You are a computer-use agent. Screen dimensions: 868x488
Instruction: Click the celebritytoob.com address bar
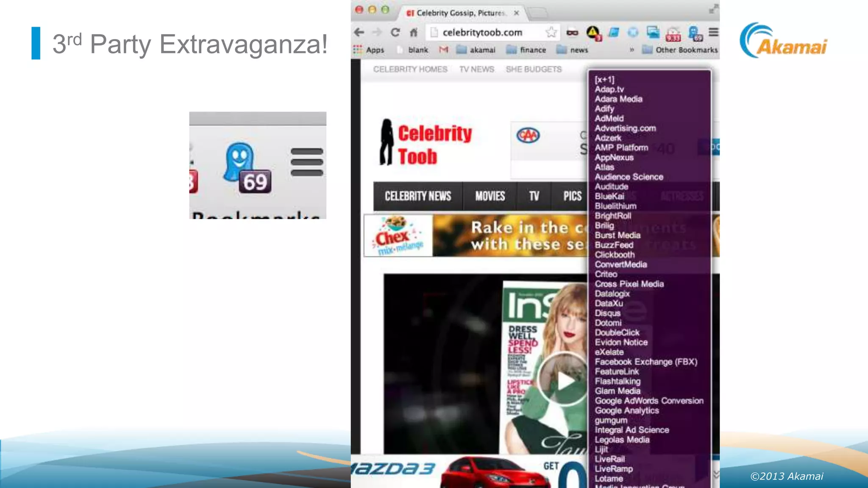pos(483,33)
